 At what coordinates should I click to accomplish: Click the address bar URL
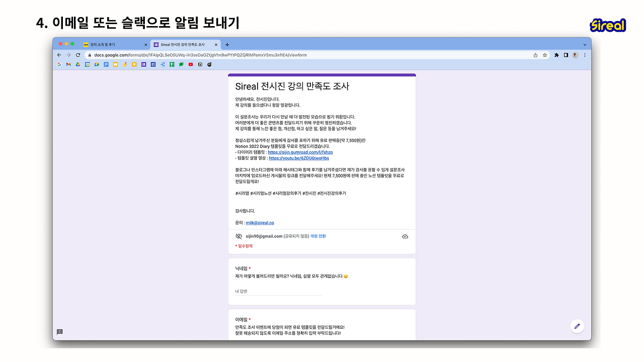pos(200,55)
